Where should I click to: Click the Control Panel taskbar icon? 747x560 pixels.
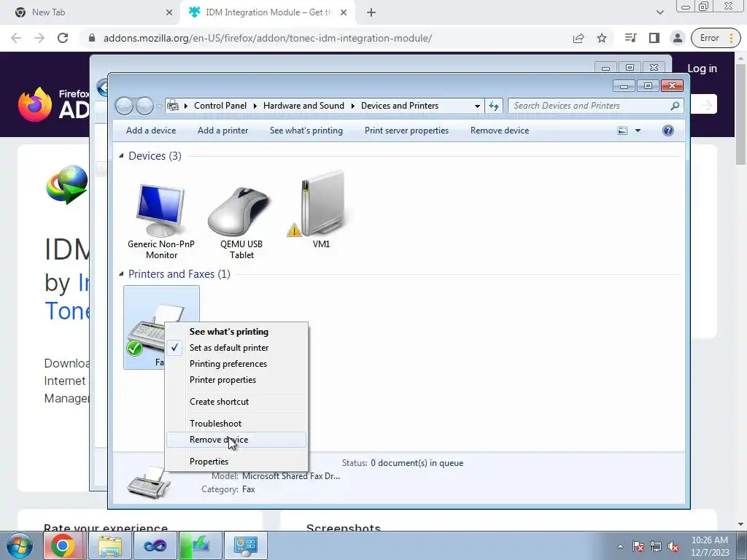point(246,545)
